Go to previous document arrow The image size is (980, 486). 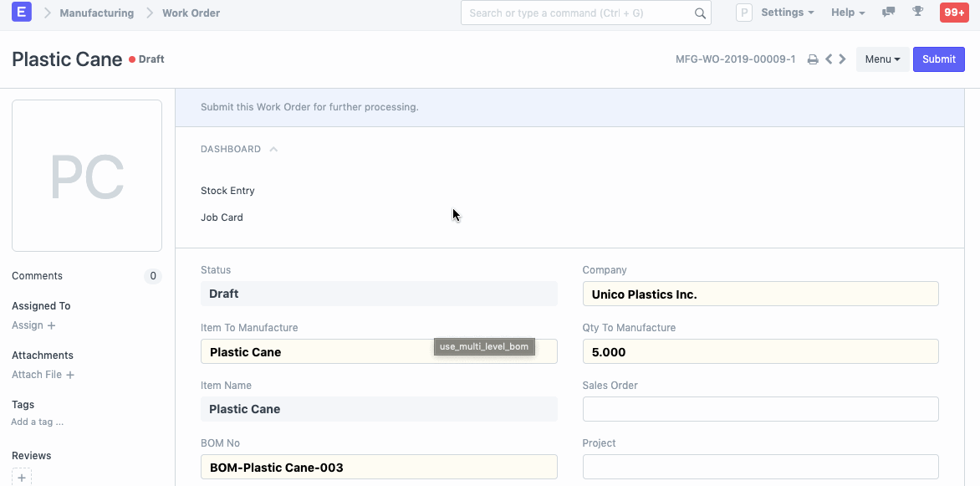click(x=829, y=59)
